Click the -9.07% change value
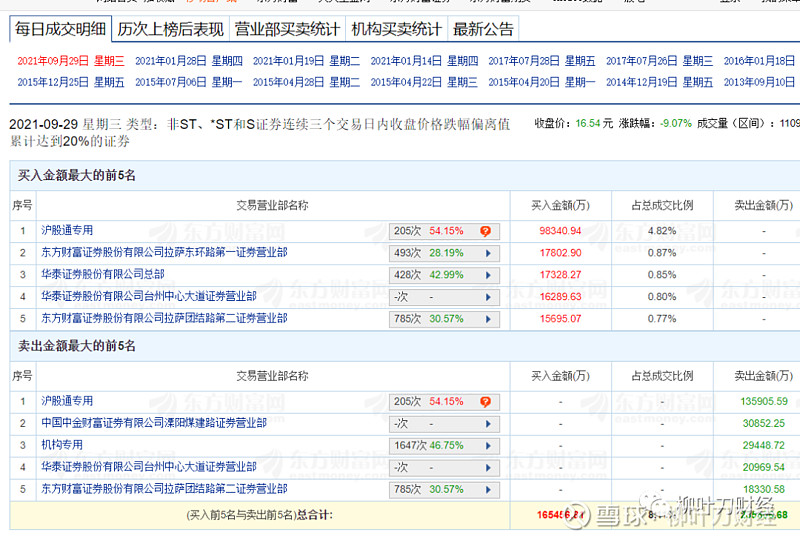The height and width of the screenshot is (541, 800). 676,124
